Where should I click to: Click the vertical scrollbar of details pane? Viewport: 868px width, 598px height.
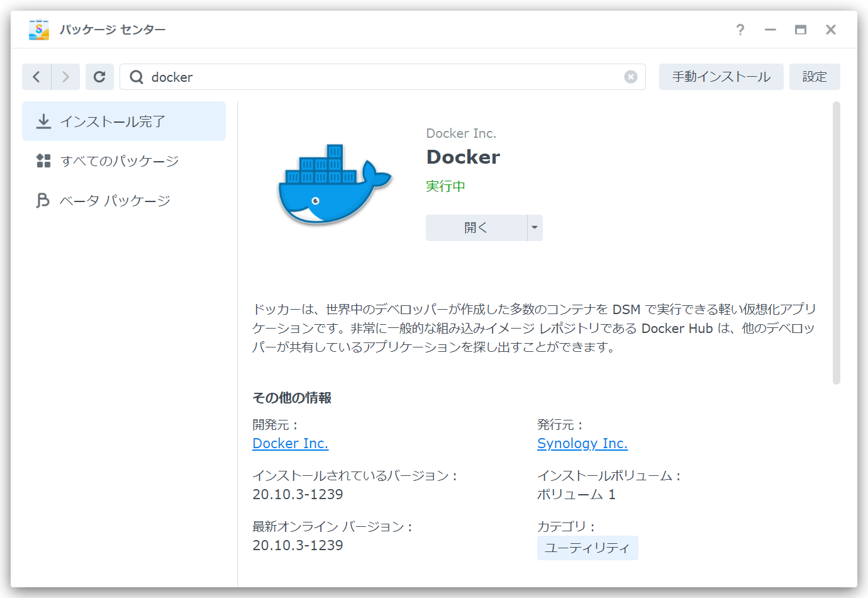click(837, 243)
